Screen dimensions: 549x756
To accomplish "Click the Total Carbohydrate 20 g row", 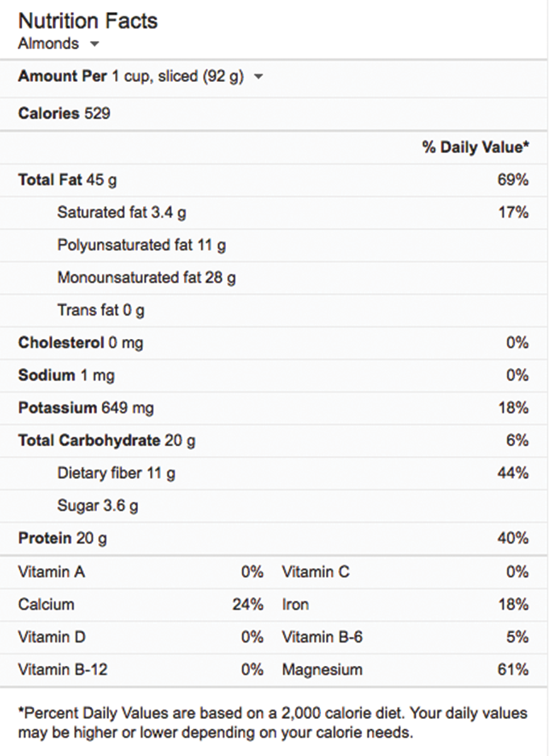I will (x=106, y=440).
